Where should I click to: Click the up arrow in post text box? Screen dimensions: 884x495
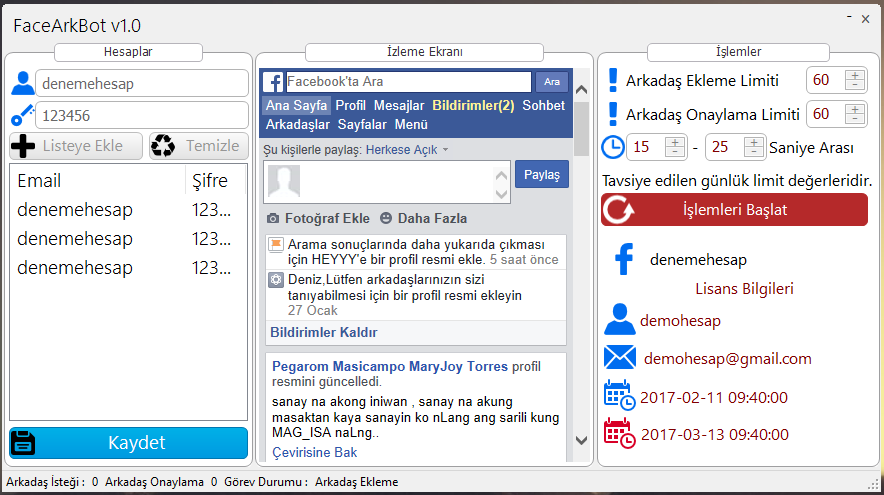click(501, 175)
